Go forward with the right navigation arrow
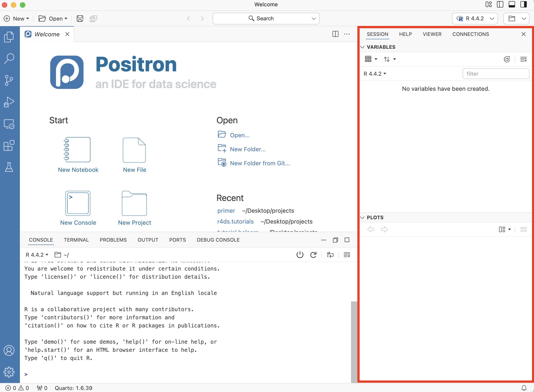534x392 pixels. 202,19
